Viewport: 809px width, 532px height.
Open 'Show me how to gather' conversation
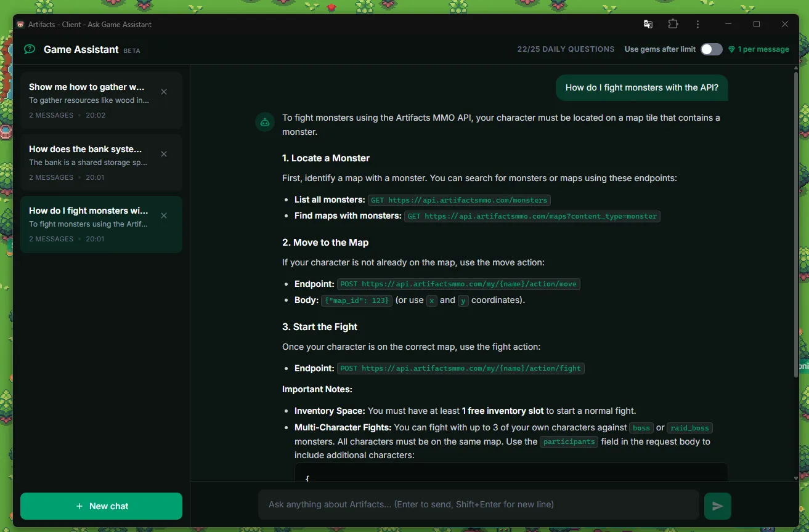(x=101, y=100)
